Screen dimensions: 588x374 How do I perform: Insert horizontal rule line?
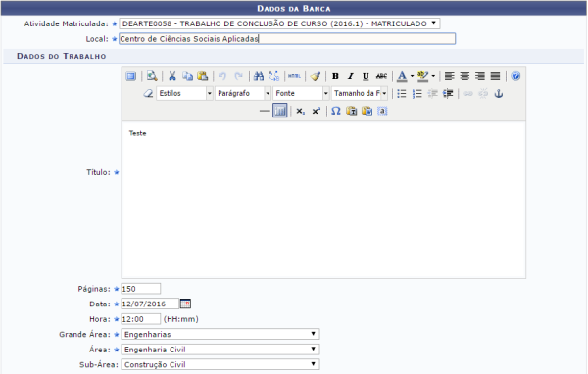coord(265,111)
